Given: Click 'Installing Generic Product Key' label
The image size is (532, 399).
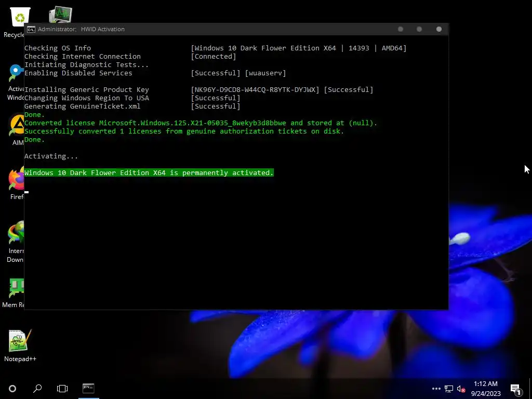Looking at the screenshot, I should 87,89.
